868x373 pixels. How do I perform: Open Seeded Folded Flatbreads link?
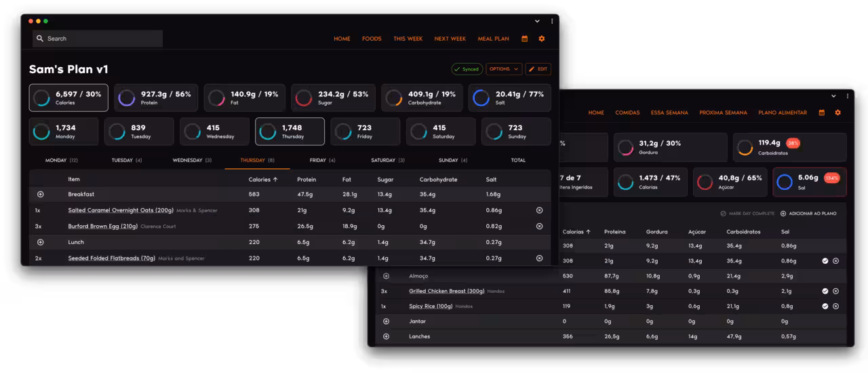tap(112, 258)
